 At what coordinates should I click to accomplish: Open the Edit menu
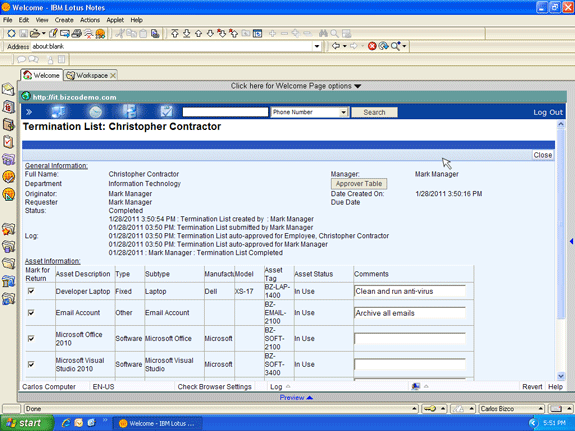[24, 20]
